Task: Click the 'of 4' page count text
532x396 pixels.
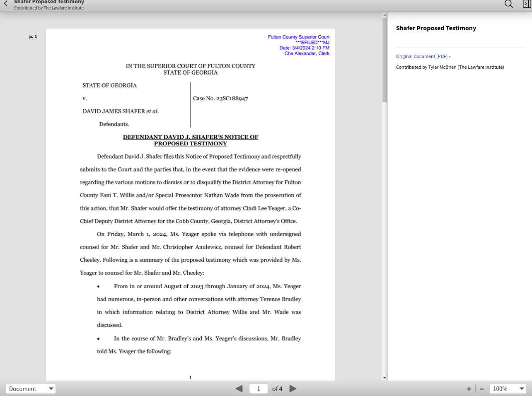Action: pyautogui.click(x=277, y=389)
